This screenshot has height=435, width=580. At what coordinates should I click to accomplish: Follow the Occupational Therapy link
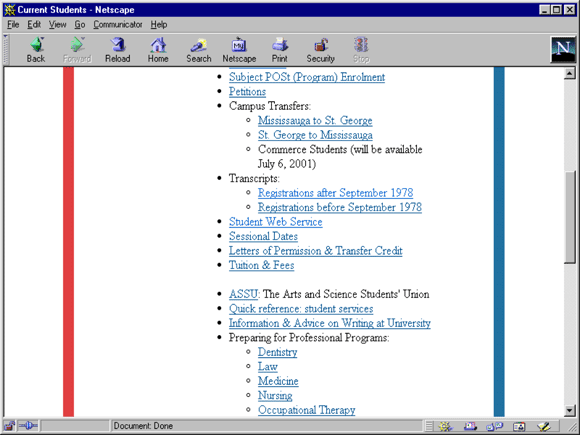pyautogui.click(x=307, y=410)
